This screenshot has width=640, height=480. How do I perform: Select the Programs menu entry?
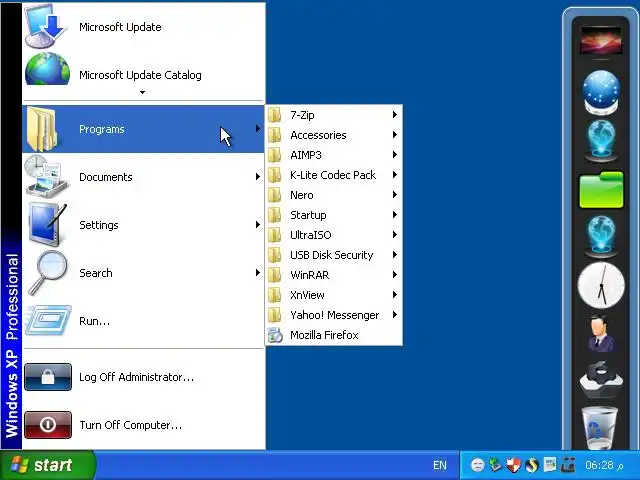point(144,129)
